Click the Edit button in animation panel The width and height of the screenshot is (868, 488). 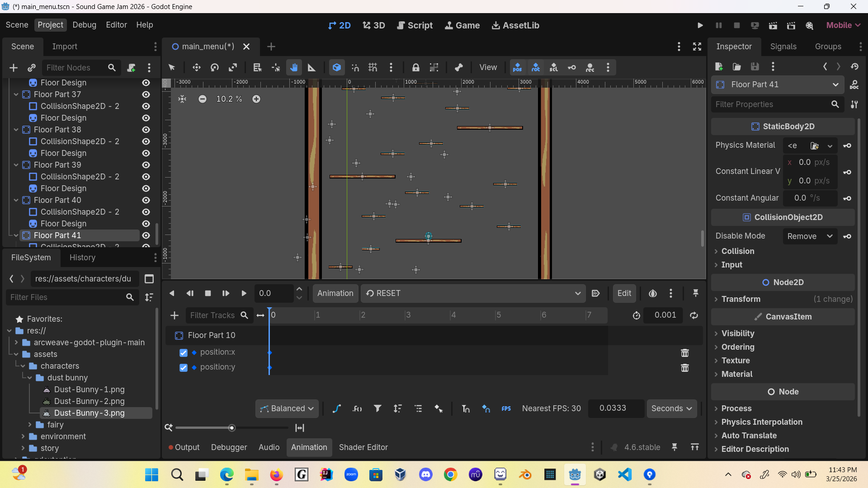coord(624,293)
